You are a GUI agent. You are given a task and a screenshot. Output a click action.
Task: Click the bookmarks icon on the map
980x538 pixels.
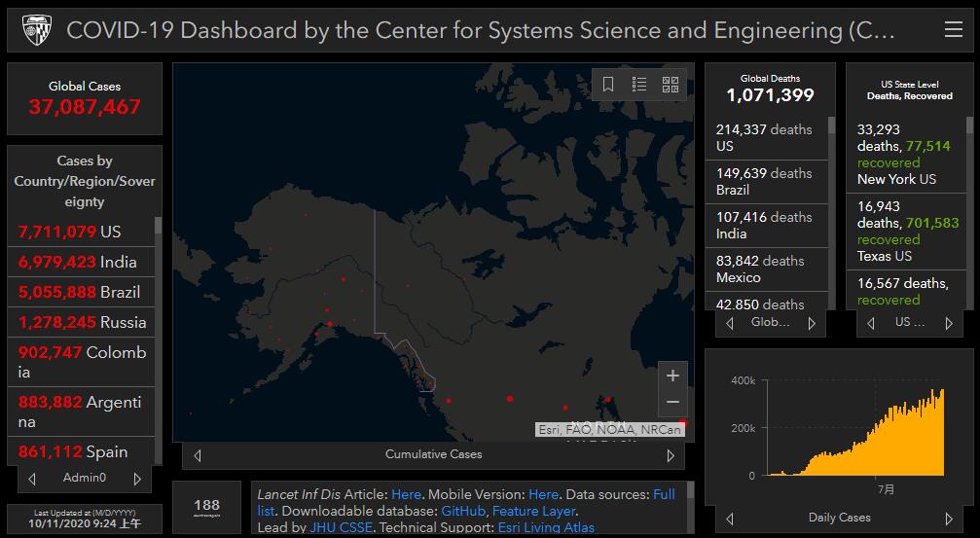pos(608,85)
